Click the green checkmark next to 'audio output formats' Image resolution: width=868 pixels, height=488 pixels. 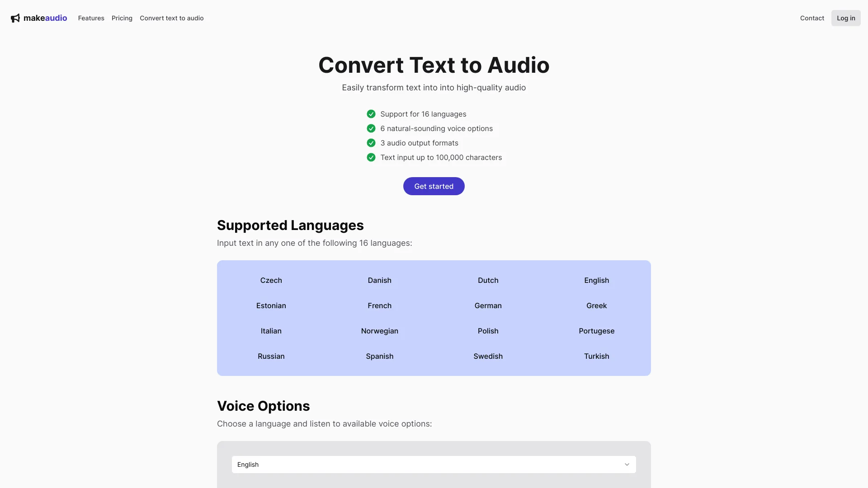pos(370,143)
